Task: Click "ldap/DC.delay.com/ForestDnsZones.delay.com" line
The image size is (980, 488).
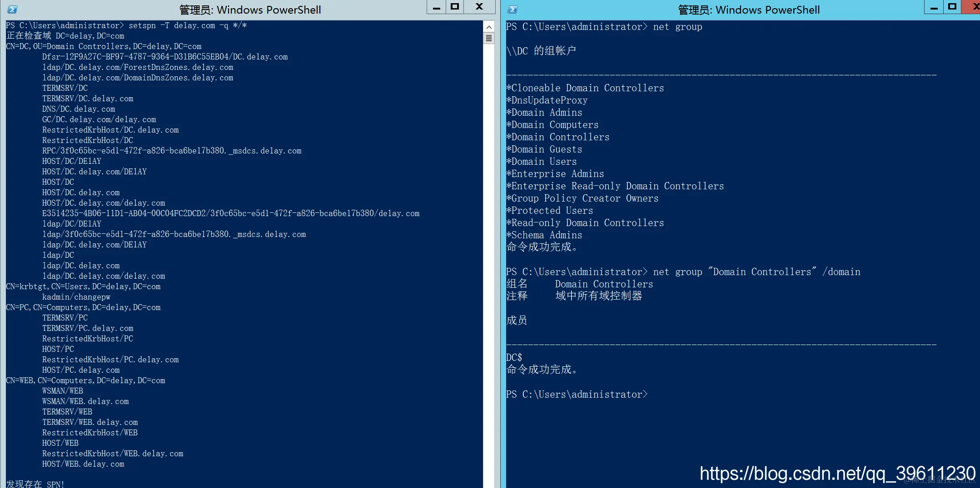Action: (x=138, y=67)
